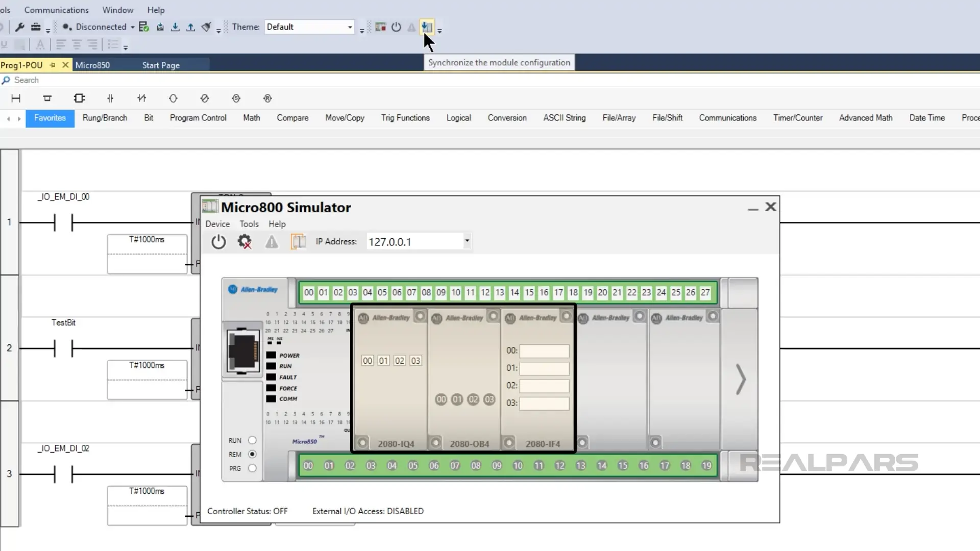This screenshot has width=980, height=551.
Task: Click the clean brush icon in toolbar
Action: tap(206, 27)
